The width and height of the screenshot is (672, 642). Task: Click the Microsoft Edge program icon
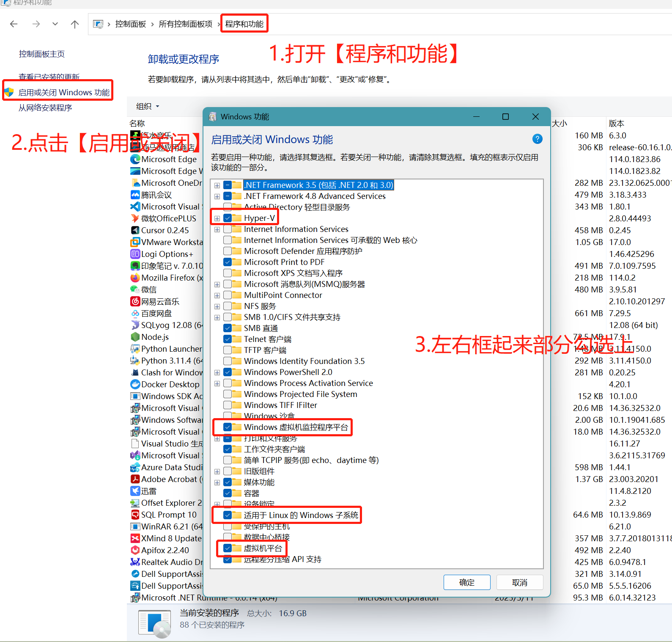click(x=135, y=159)
